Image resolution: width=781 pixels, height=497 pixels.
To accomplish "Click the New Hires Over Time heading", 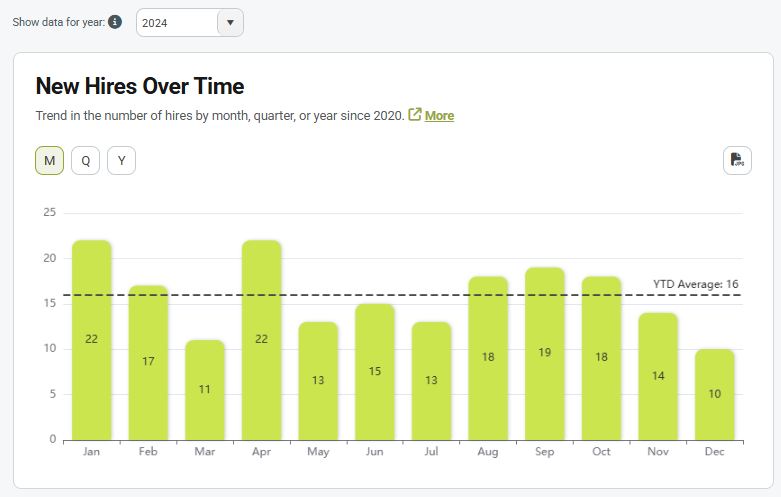I will pyautogui.click(x=140, y=86).
